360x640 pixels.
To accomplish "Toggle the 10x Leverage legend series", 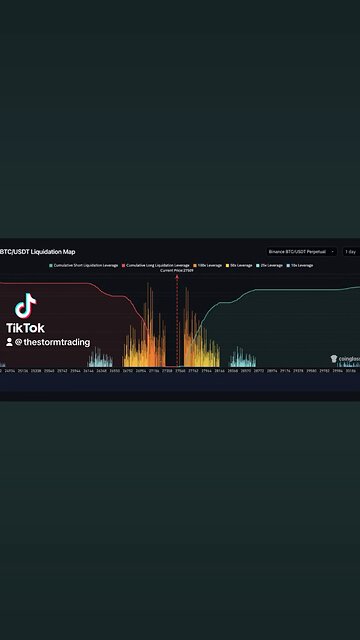I will (x=300, y=265).
